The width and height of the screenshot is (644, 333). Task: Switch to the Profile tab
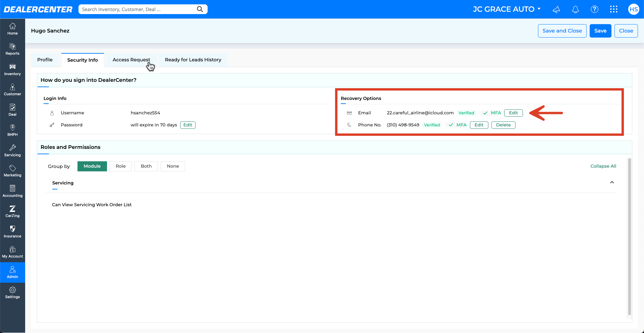(45, 60)
